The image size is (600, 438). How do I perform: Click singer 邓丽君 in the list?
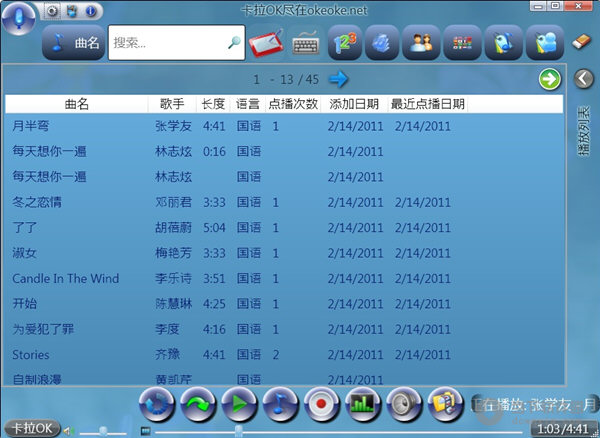(173, 202)
